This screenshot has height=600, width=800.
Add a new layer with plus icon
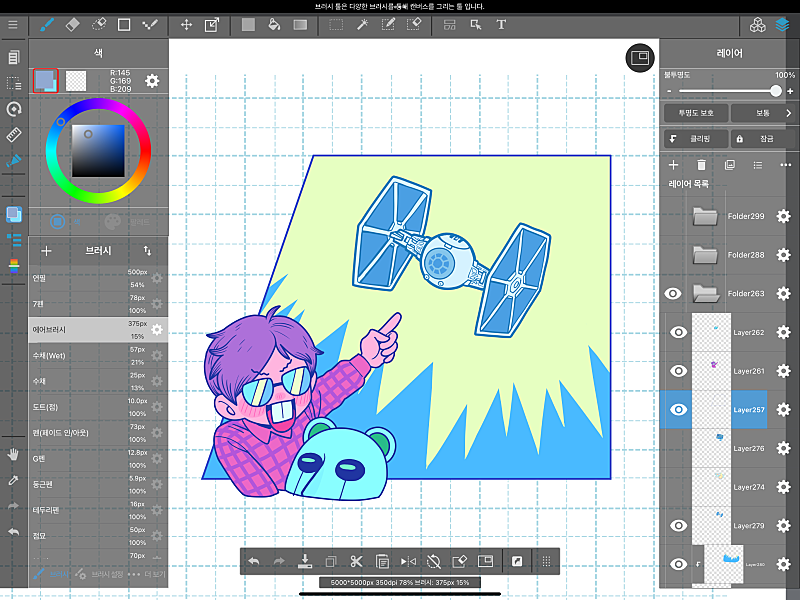coord(673,164)
